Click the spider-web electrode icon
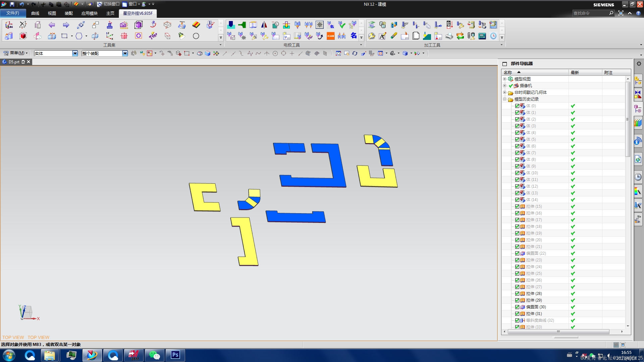Image resolution: width=644 pixels, height=362 pixels. (x=320, y=25)
